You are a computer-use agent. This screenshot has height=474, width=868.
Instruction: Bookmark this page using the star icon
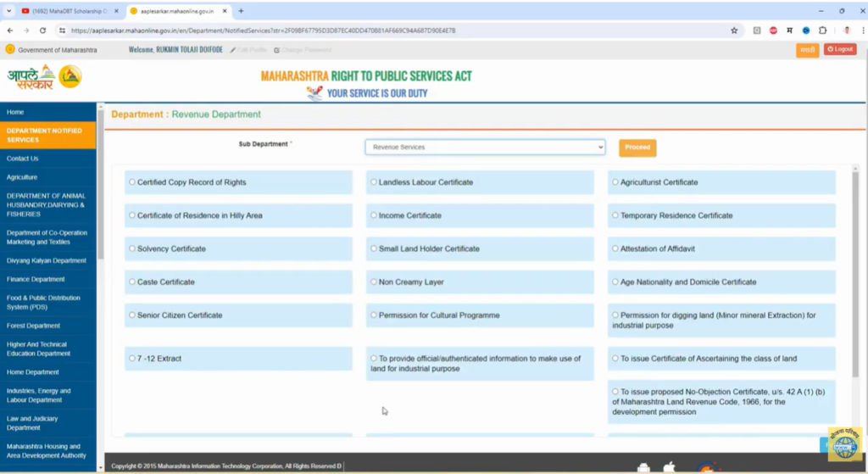[x=734, y=31]
